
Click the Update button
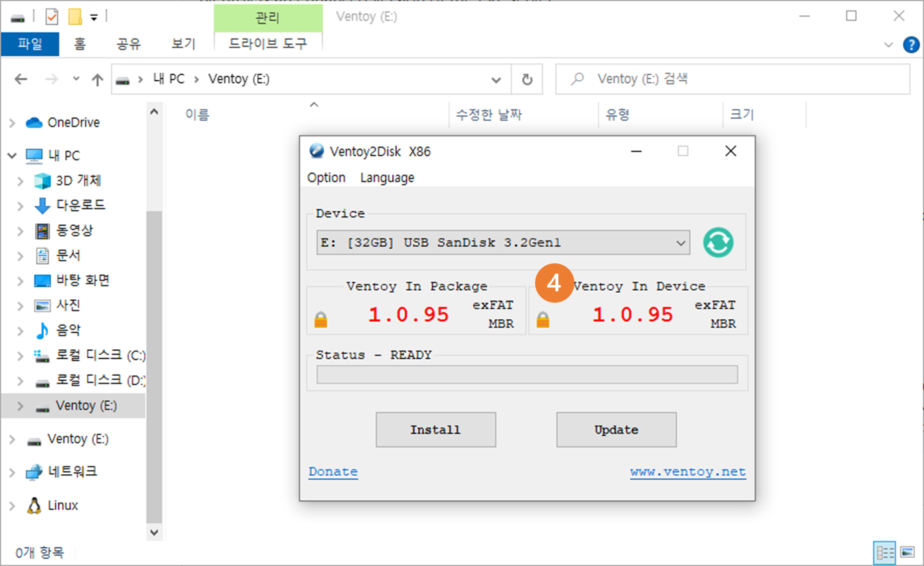(616, 430)
